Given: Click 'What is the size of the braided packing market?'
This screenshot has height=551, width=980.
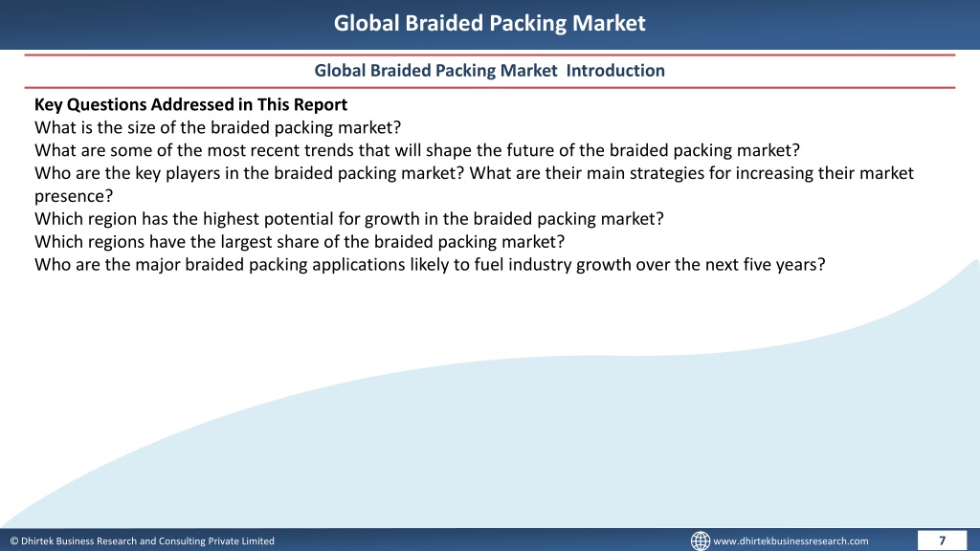Looking at the screenshot, I should pyautogui.click(x=217, y=127).
